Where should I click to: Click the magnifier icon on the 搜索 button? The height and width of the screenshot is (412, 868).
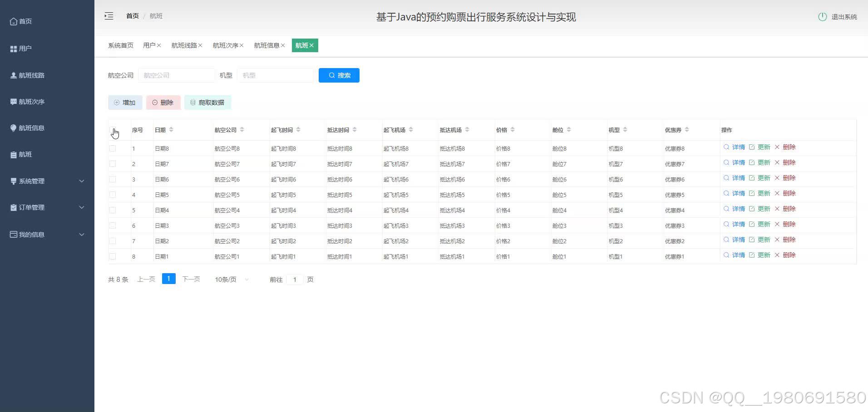tap(332, 75)
